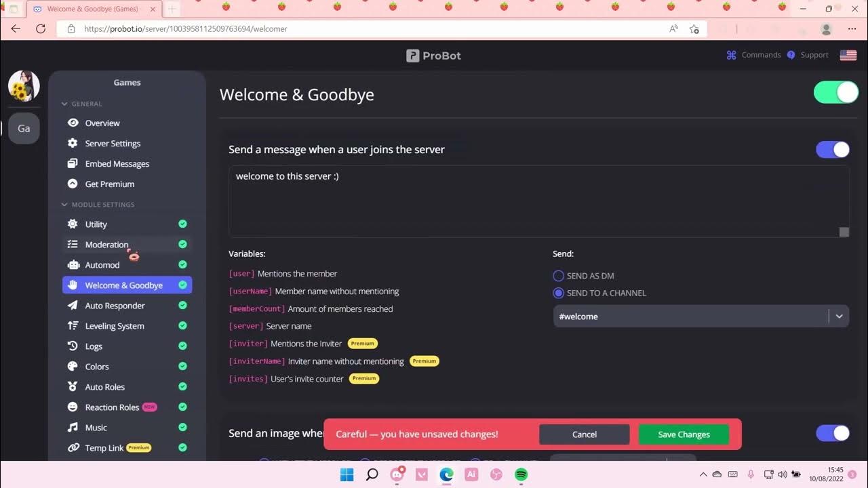Click the Auto Responder paper plane icon
Screen dimensions: 868x488
click(x=73, y=306)
